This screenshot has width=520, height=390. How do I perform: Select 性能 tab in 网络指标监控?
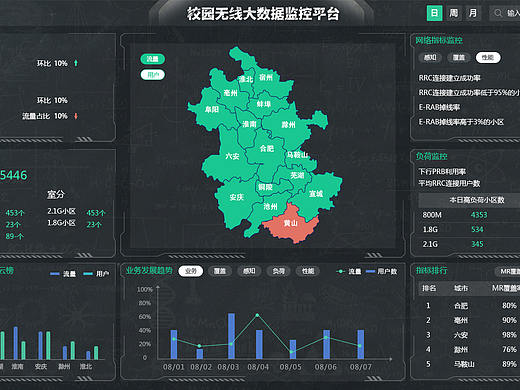coord(488,58)
